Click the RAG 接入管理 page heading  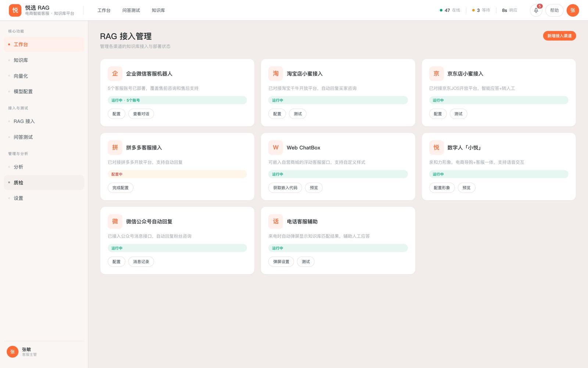tap(126, 36)
